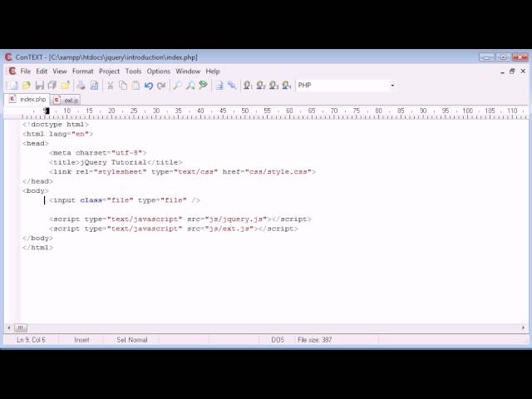Toggle word wrap toolbar icon
Viewport: 532px width, 399px height.
pos(219,85)
